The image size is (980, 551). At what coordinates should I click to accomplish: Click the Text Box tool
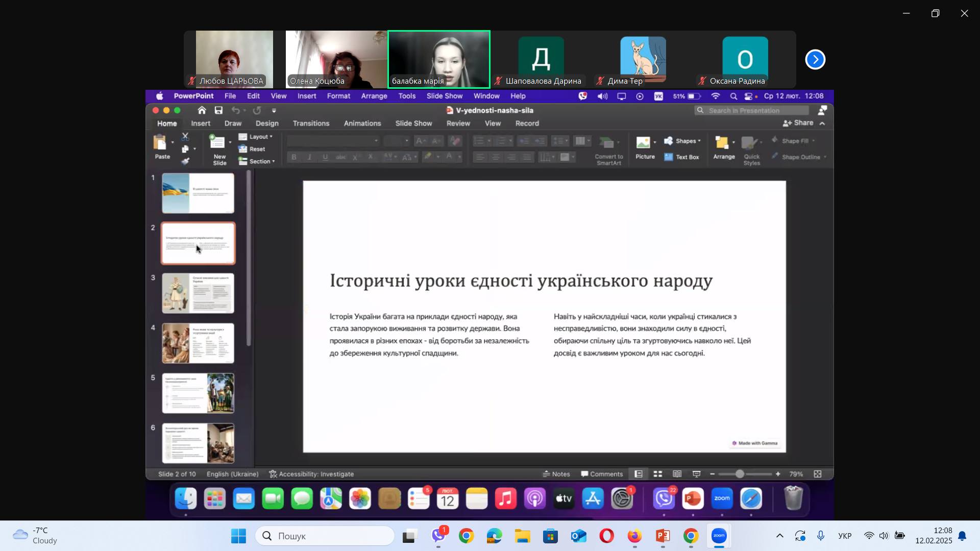(x=681, y=157)
